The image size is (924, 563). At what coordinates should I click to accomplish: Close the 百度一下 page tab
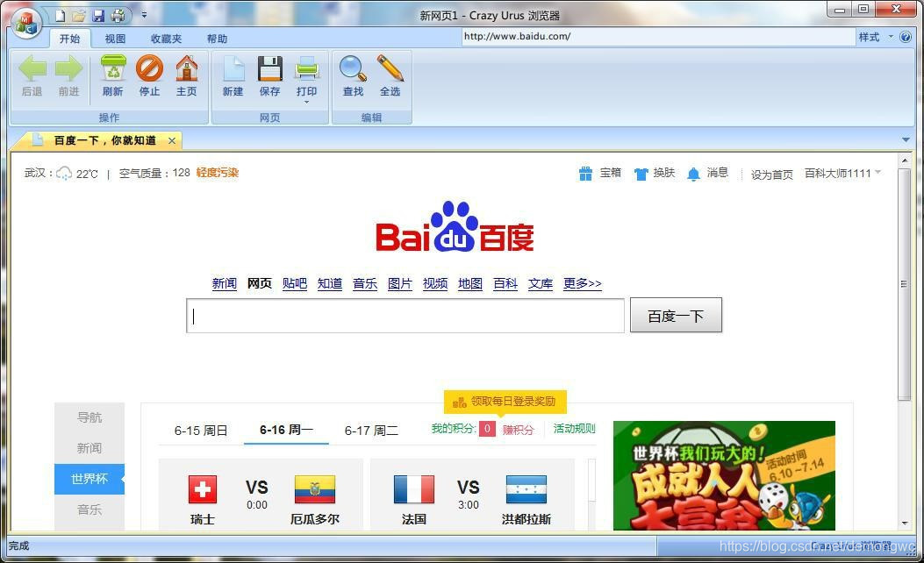tap(172, 140)
